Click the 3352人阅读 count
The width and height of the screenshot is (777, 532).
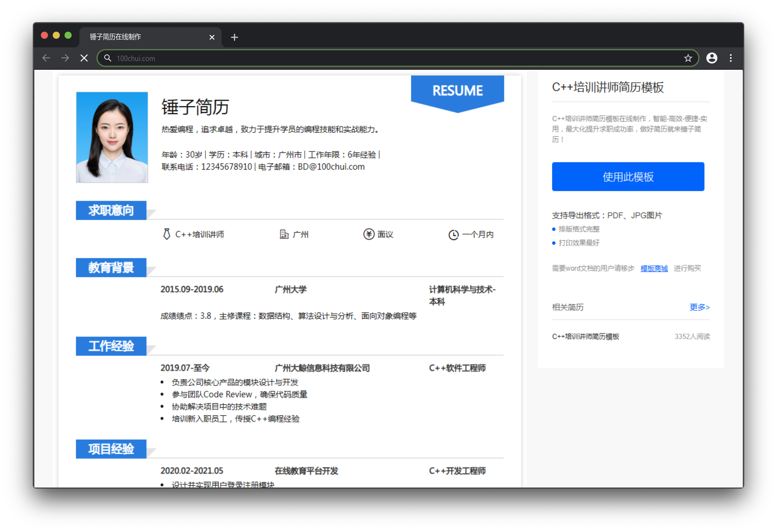692,336
